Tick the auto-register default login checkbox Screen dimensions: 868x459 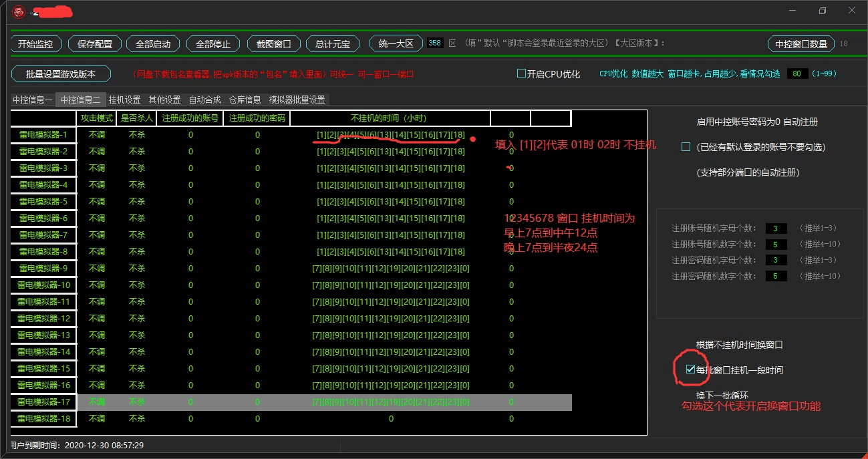686,147
